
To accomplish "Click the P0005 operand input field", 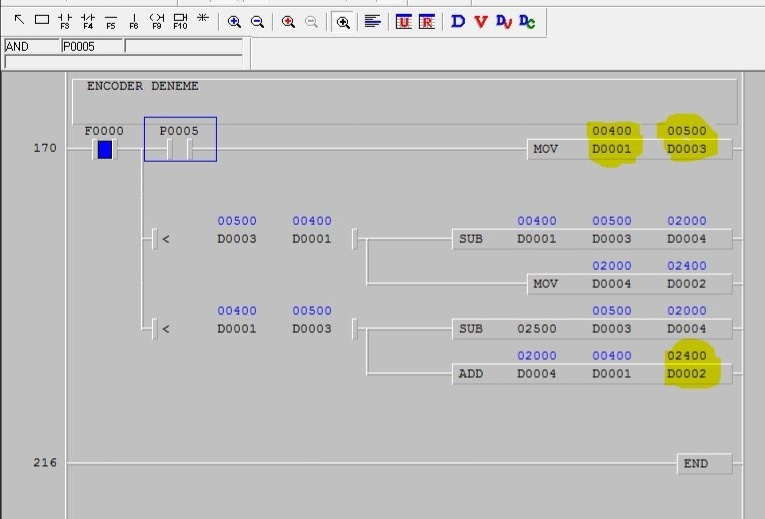I will point(92,46).
